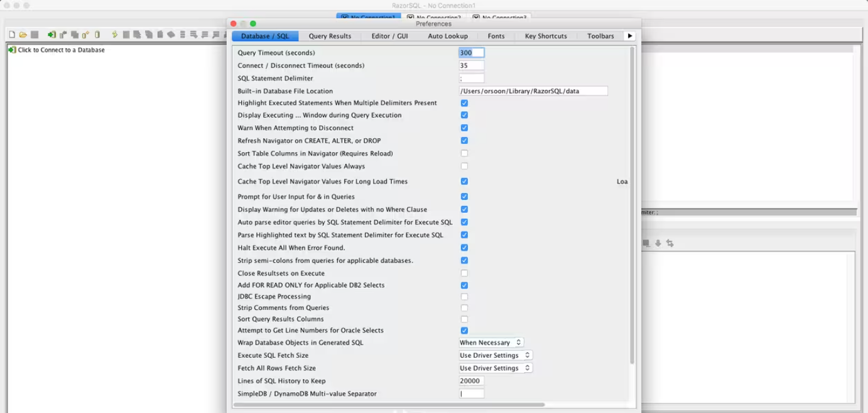
Task: Disable Display Executing Window during Query Execution
Action: (464, 116)
